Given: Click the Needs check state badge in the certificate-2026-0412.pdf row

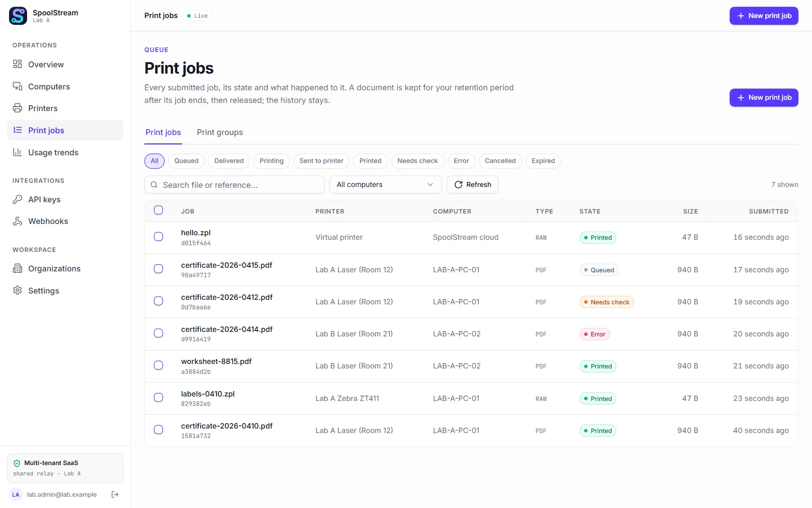Looking at the screenshot, I should (606, 302).
